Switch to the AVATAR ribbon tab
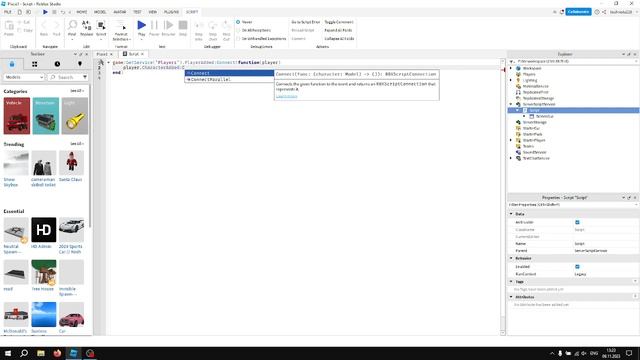This screenshot has width=640, height=360. (x=120, y=12)
